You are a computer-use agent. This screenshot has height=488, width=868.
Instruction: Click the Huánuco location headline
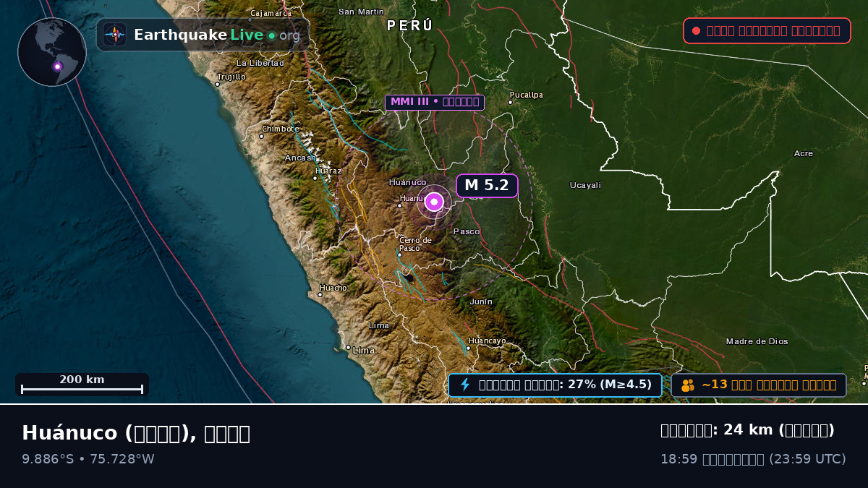point(136,433)
